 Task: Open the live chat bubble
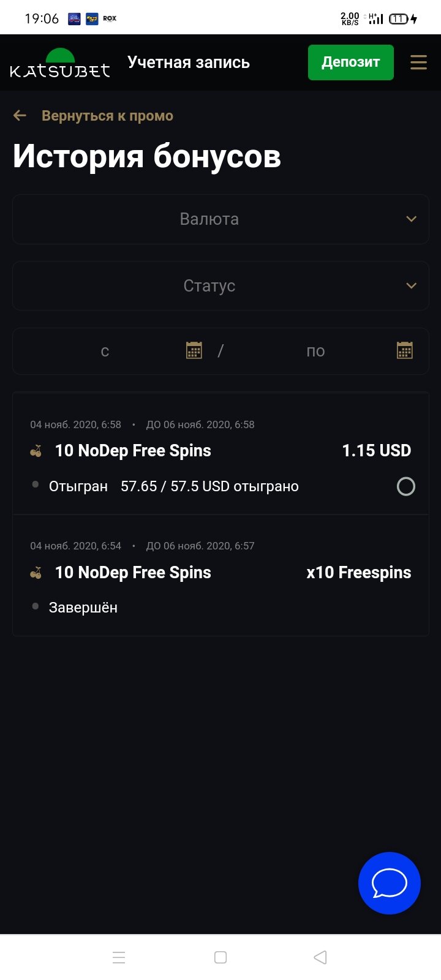[x=390, y=883]
